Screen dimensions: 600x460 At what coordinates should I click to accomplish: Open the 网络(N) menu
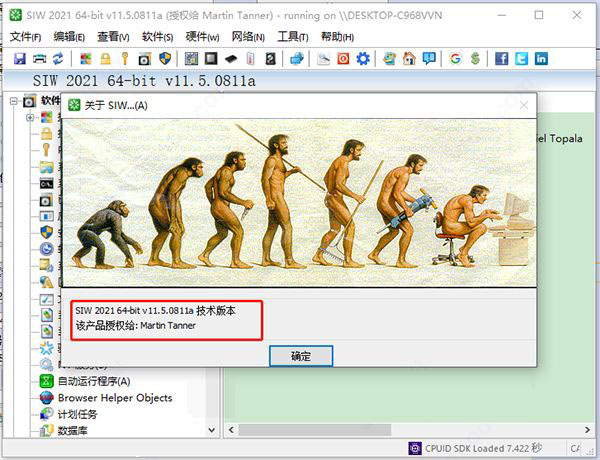click(x=248, y=37)
